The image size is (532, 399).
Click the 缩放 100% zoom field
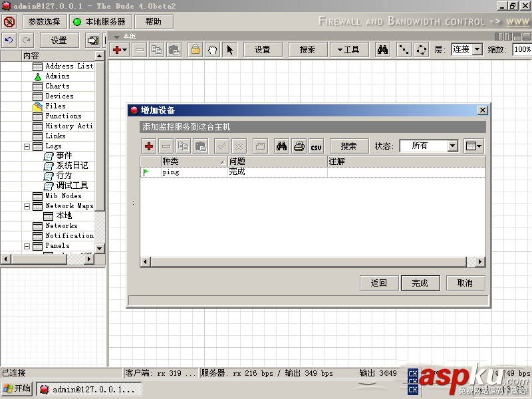pos(522,49)
